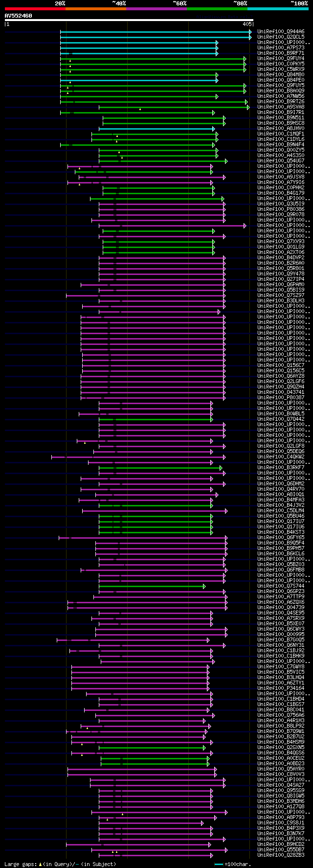Click the red ~20% identity legend bar
The image size is (313, 868).
click(35, 9)
